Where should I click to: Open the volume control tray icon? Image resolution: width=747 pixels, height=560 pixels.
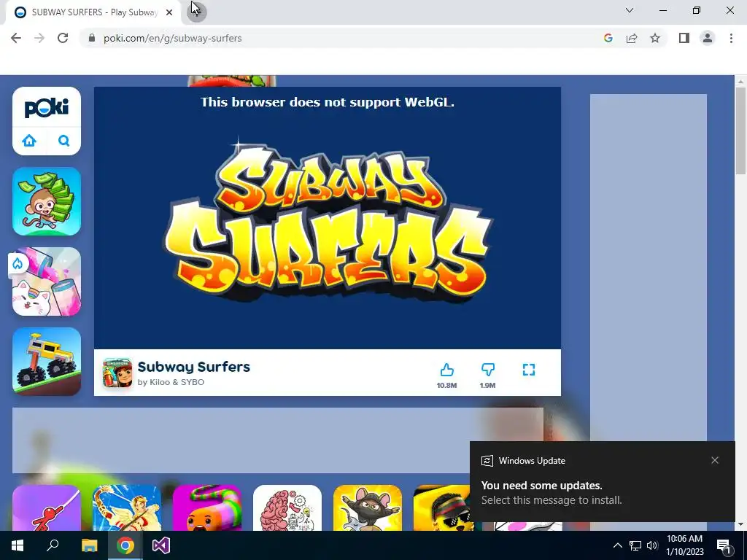(x=652, y=545)
